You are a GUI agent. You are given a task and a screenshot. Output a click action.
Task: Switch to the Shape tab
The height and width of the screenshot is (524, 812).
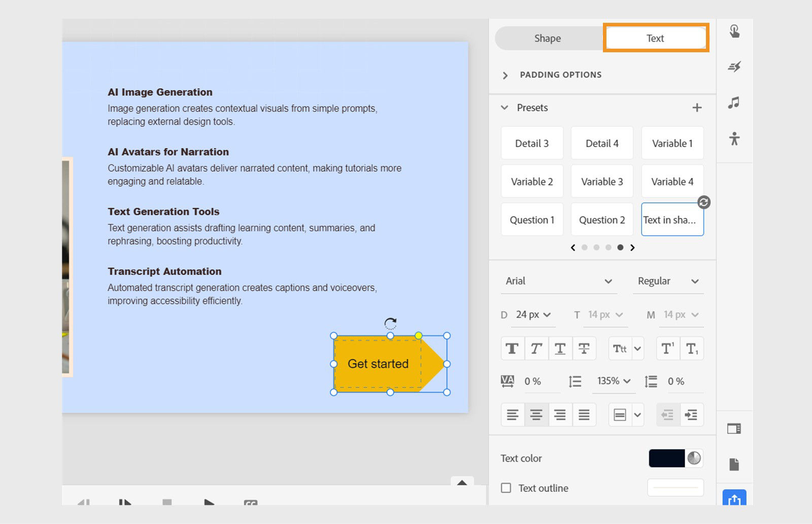point(547,38)
